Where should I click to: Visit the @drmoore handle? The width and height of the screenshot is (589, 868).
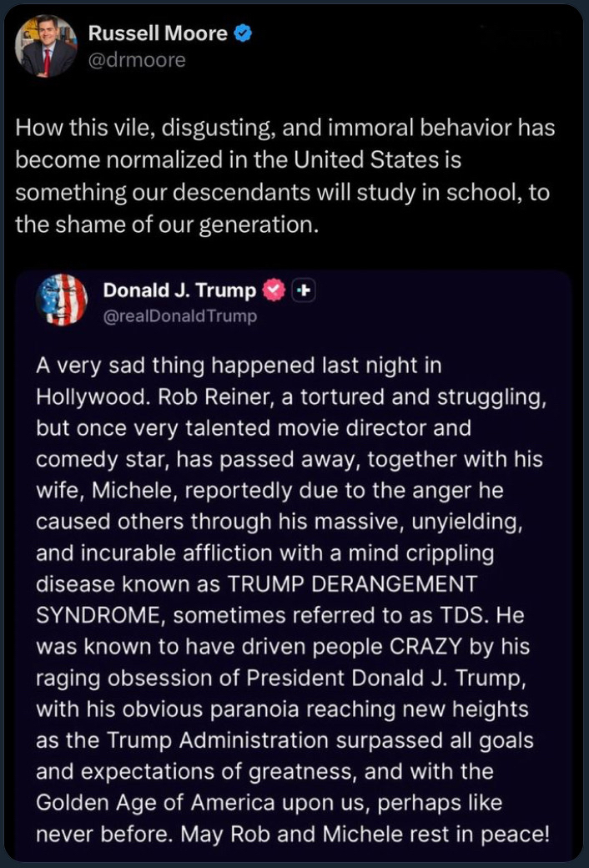point(137,60)
